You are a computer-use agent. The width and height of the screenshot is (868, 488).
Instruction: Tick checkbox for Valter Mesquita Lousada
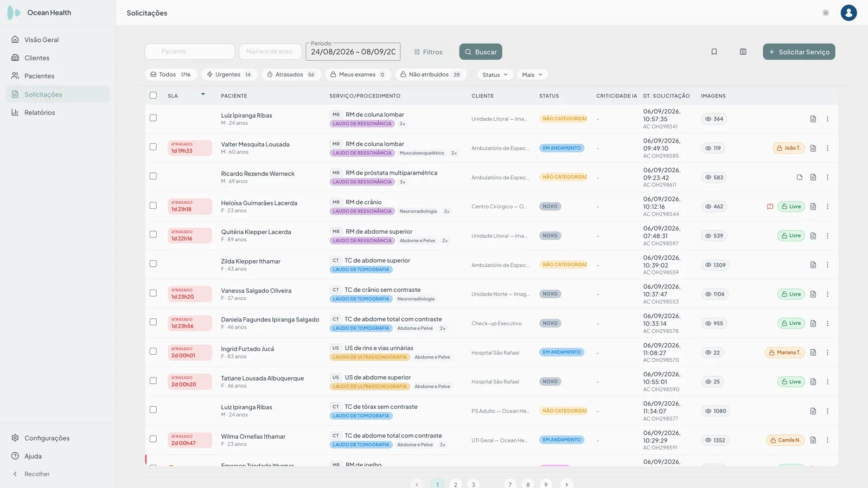click(x=153, y=147)
